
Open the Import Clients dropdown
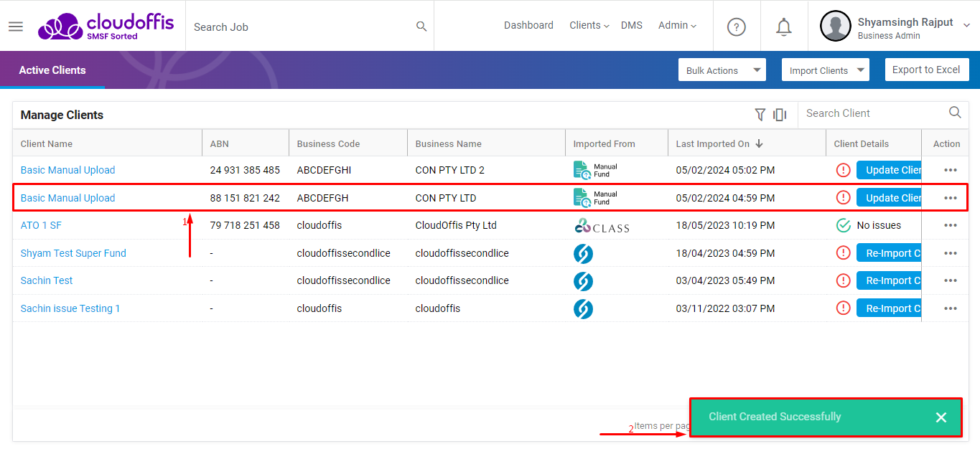(x=826, y=70)
